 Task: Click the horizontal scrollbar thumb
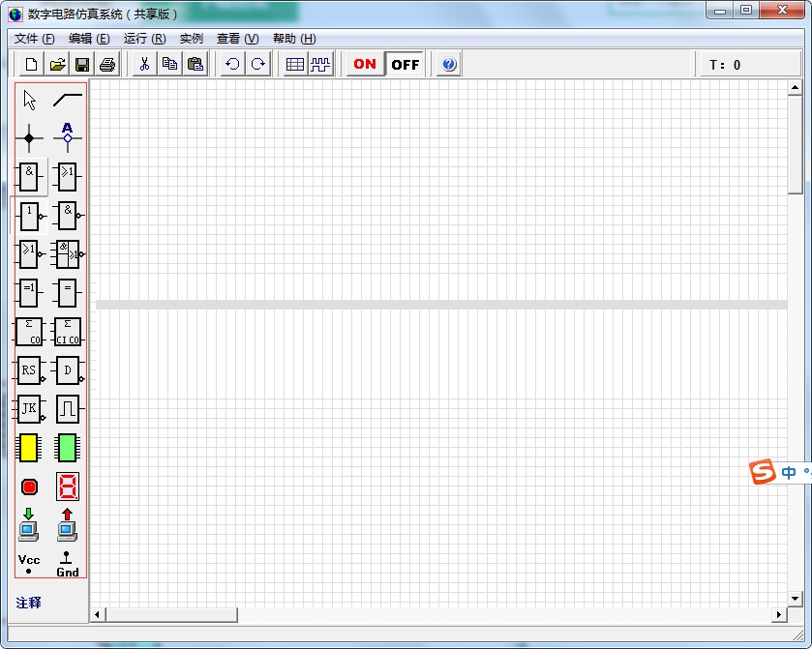pyautogui.click(x=171, y=615)
